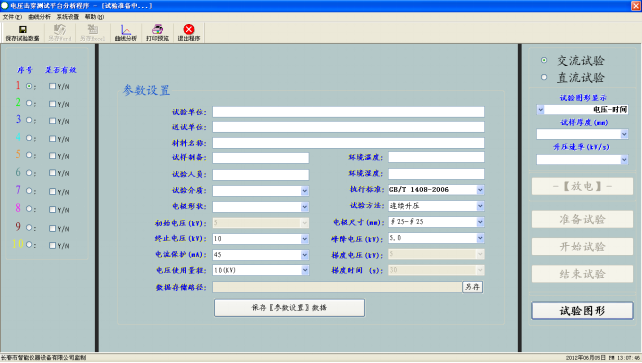Screen dimensions: 642x363
Task: Expand the 电极形状 dropdown
Action: click(x=305, y=207)
